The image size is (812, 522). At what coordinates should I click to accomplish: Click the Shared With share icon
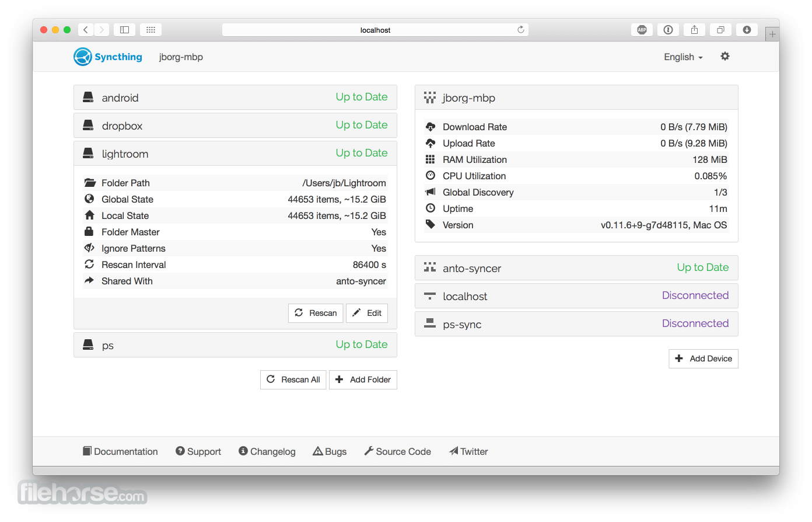pos(89,280)
